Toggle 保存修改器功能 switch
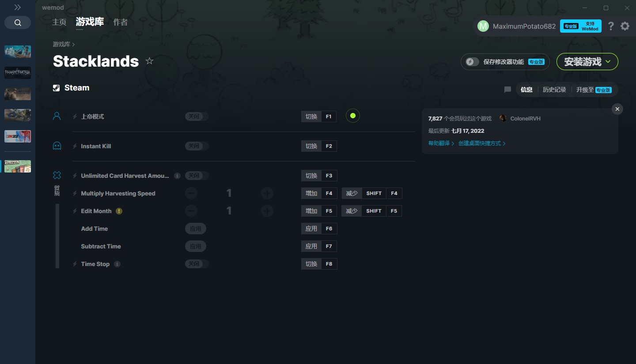Screen dimensions: 636x364 click(473, 62)
